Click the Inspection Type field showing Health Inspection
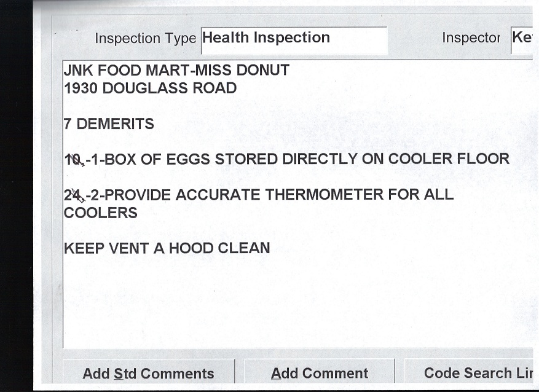The image size is (539, 392). [294, 39]
